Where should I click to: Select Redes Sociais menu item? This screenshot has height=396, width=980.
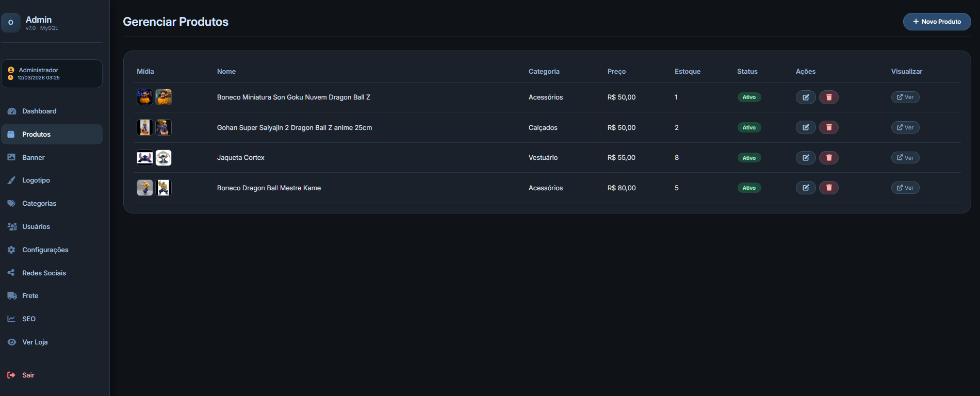tap(44, 273)
